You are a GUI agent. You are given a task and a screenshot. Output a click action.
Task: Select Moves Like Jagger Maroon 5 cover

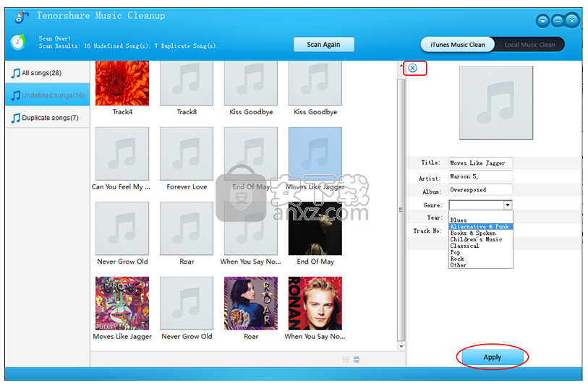(122, 303)
